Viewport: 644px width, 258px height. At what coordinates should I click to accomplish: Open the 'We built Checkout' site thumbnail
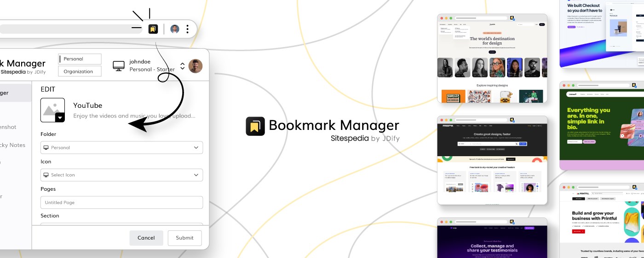pos(602,34)
